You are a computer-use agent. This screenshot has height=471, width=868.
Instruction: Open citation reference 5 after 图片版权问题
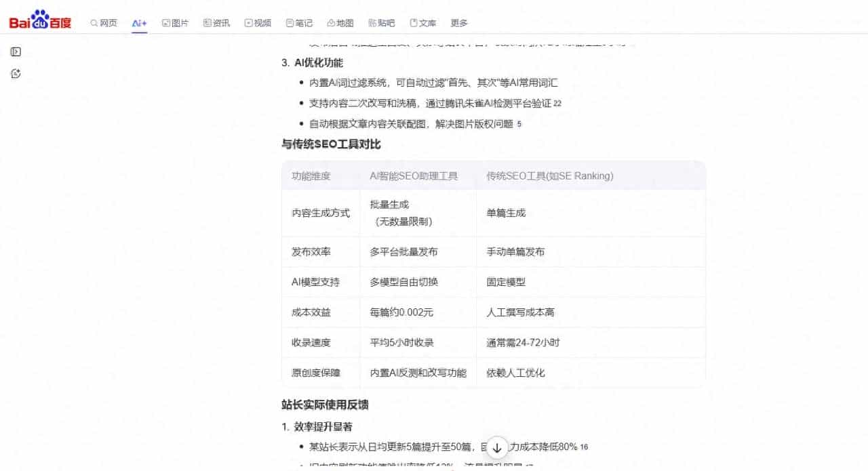pos(519,124)
